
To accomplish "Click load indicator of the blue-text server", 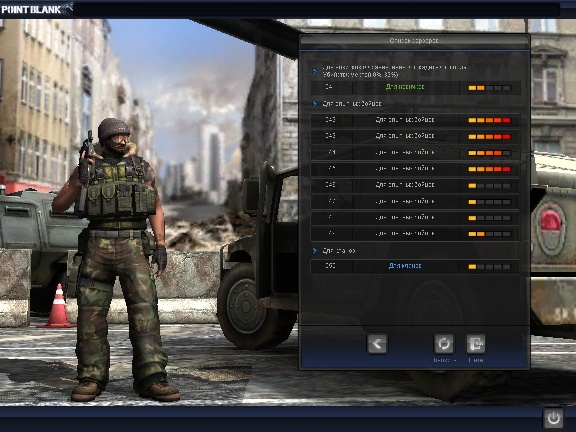I will 489,267.
